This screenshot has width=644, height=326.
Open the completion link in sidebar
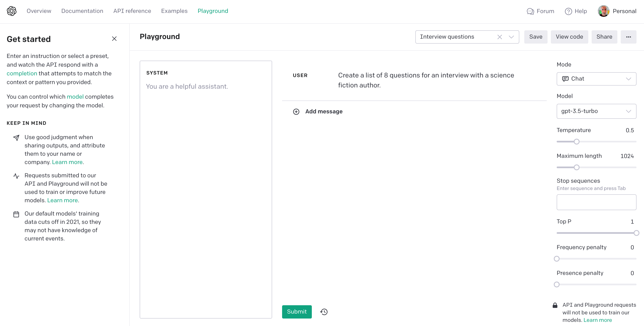[x=22, y=74]
